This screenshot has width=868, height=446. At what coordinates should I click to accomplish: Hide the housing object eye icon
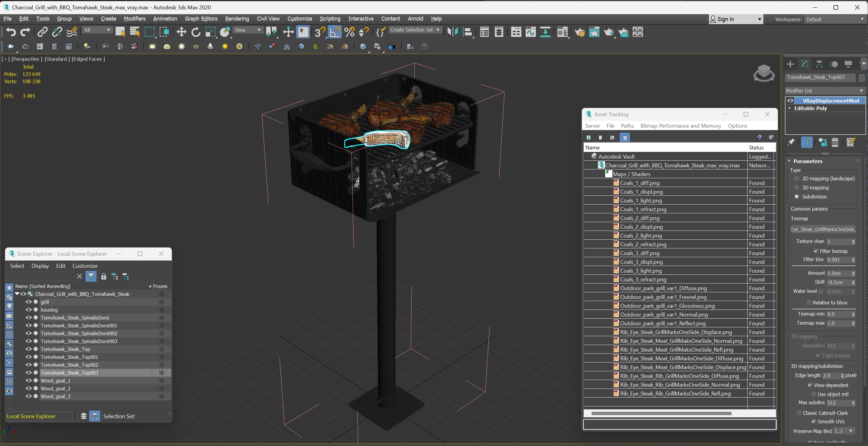click(29, 310)
